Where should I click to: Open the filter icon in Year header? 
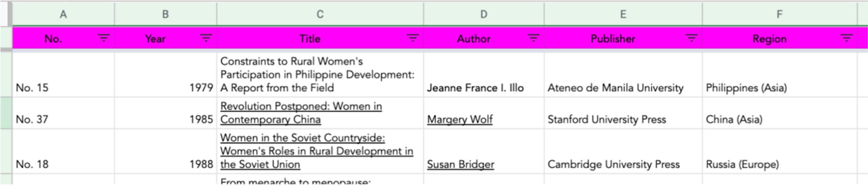tap(206, 38)
